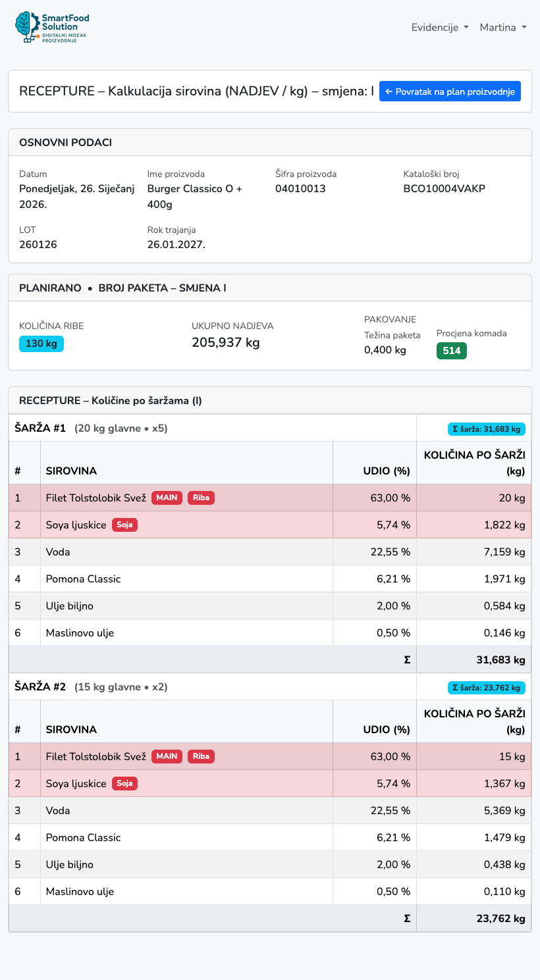Click 1,822 kg Soya ljuskice cell
The width and height of the screenshot is (540, 980).
click(x=474, y=525)
